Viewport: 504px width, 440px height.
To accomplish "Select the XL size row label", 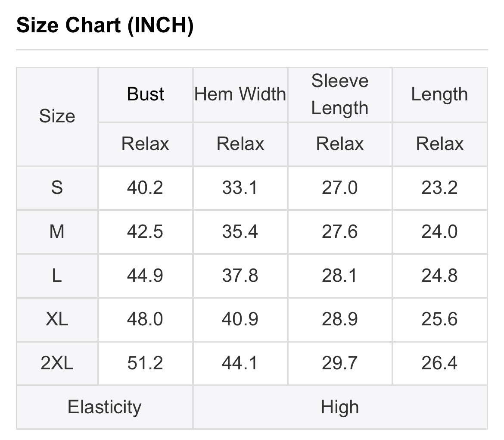I will 57,319.
